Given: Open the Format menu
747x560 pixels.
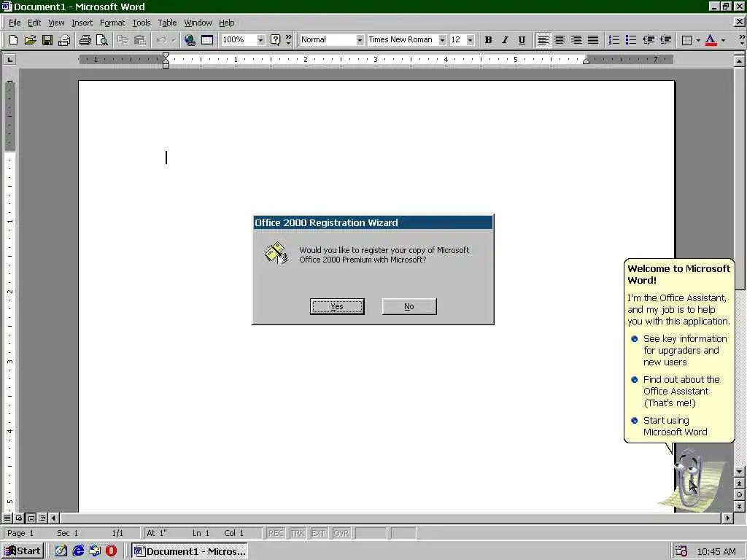Looking at the screenshot, I should pos(112,23).
